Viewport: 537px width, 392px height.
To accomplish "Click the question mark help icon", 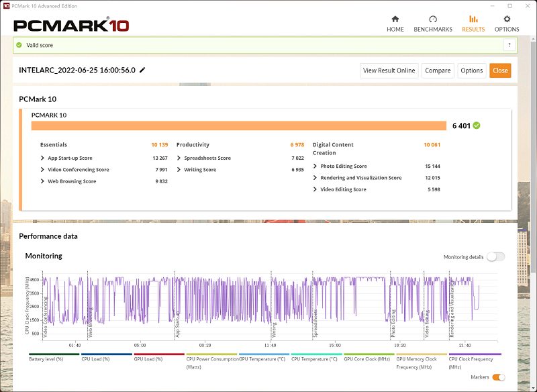I will tap(509, 45).
